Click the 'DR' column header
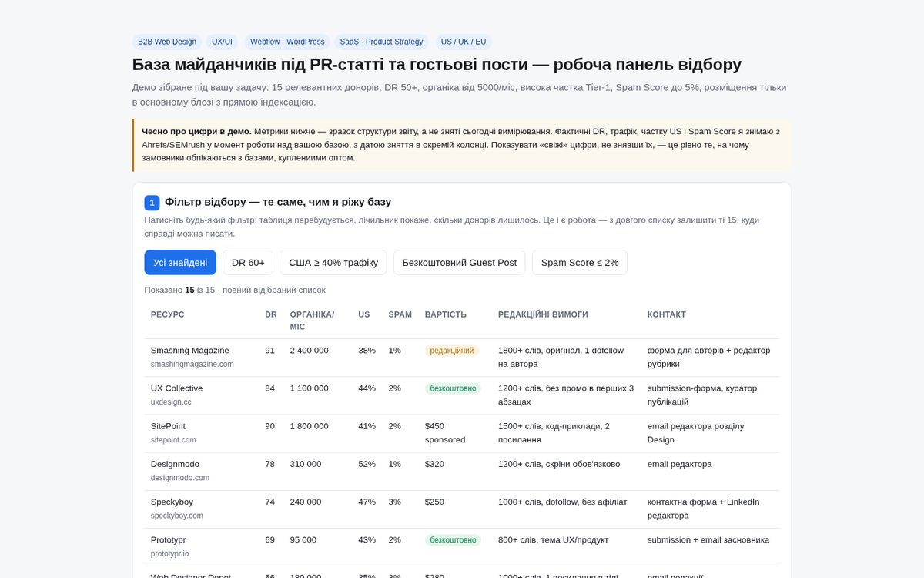Image resolution: width=924 pixels, height=578 pixels. [271, 314]
